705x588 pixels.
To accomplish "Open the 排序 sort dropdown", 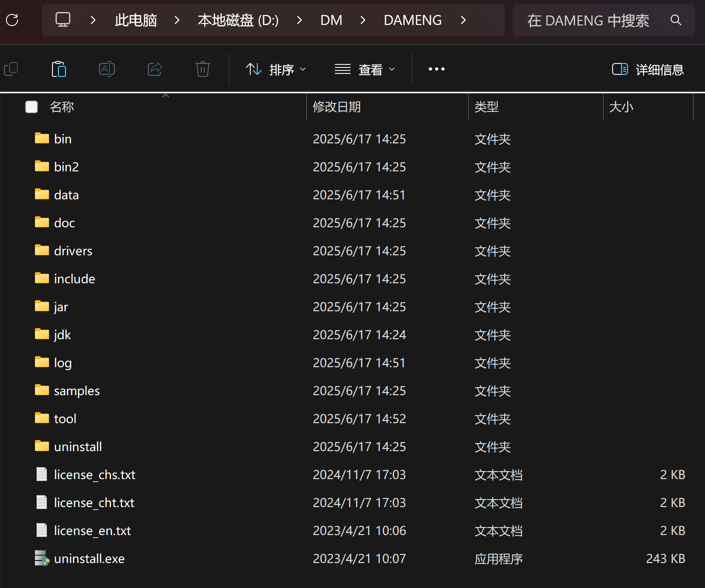I will [x=276, y=69].
